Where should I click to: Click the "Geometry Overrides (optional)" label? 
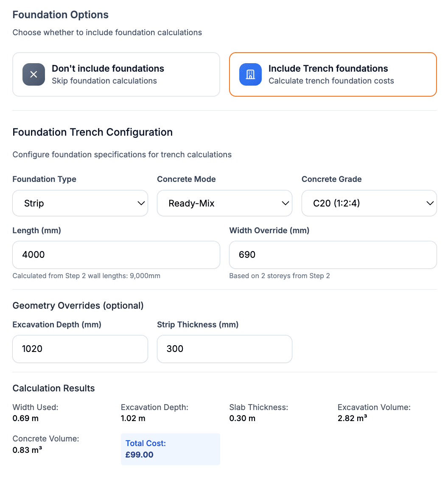tap(78, 306)
